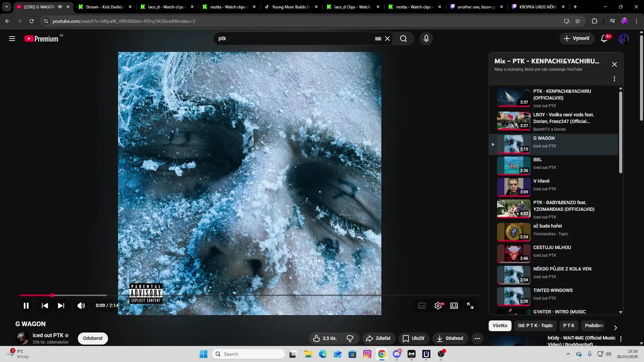
Task: Open a new browser tab
Action: click(x=575, y=7)
